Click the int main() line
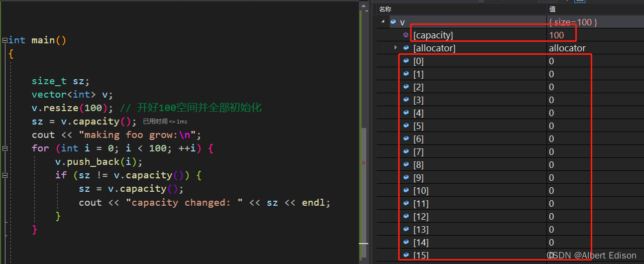This screenshot has width=644, height=264. pos(37,40)
